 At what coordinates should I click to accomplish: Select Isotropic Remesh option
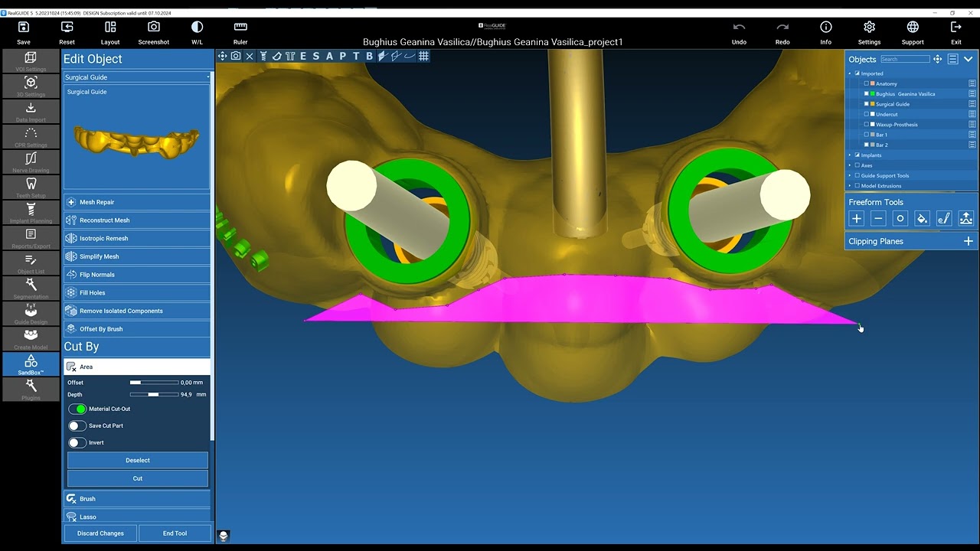click(137, 238)
